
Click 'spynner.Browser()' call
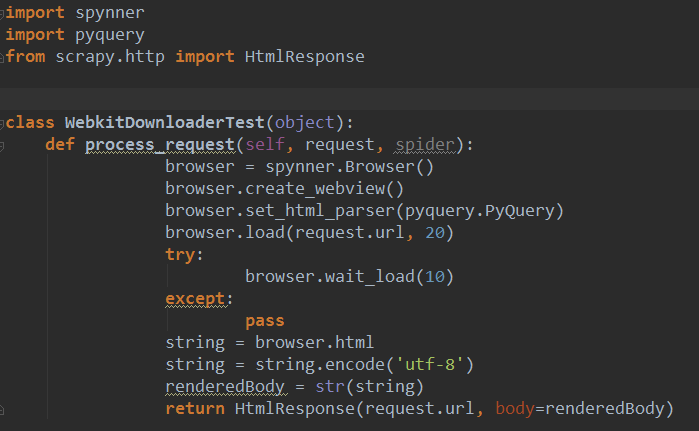[350, 167]
